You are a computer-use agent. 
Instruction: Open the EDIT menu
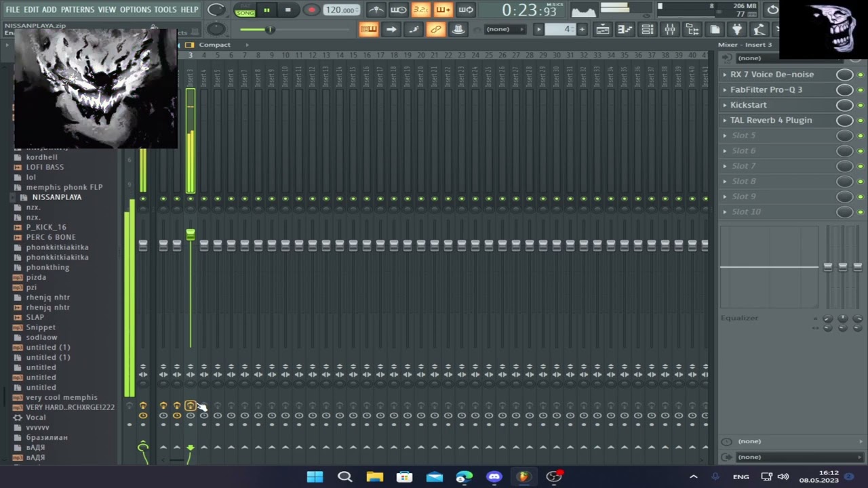(31, 9)
